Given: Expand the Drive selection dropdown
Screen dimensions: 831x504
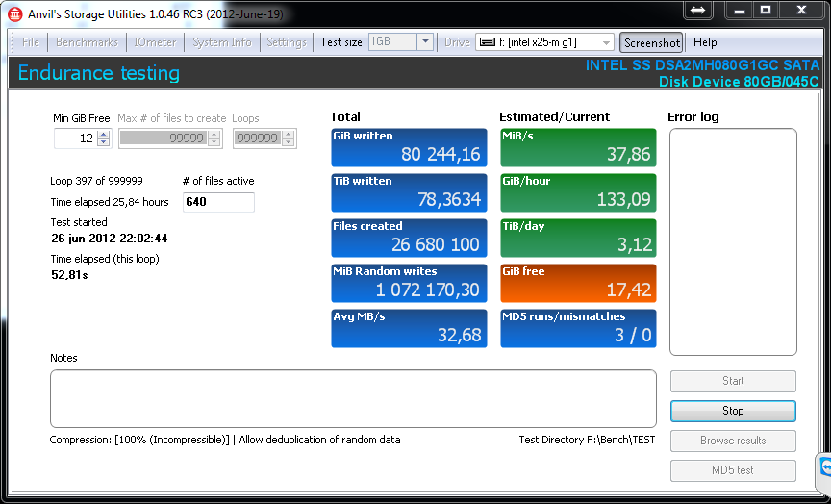Looking at the screenshot, I should pyautogui.click(x=606, y=42).
